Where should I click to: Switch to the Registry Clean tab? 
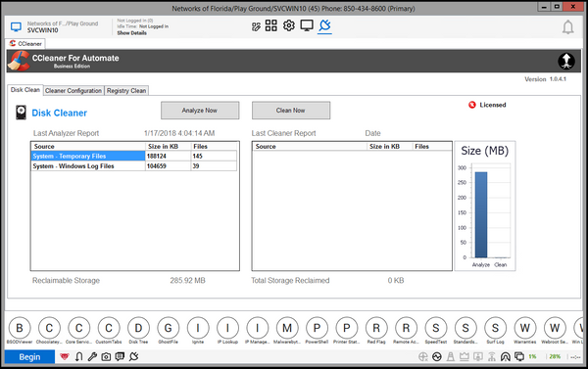click(x=126, y=91)
